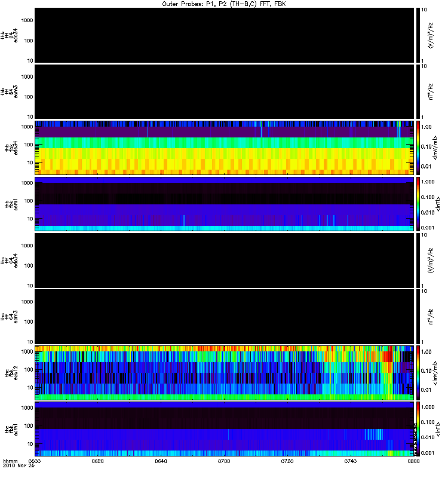Image resolution: width=448 pixels, height=478 pixels.
Task: Select the 0800 time axis label
Action: [x=413, y=461]
